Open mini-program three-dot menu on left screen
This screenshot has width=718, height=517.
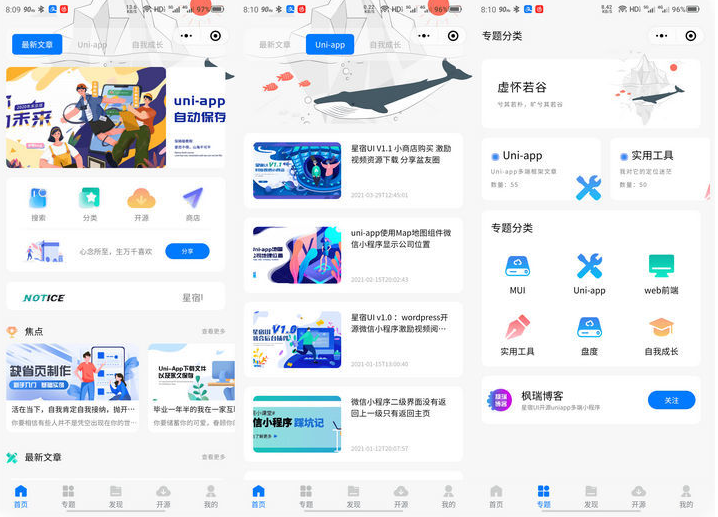(x=186, y=36)
